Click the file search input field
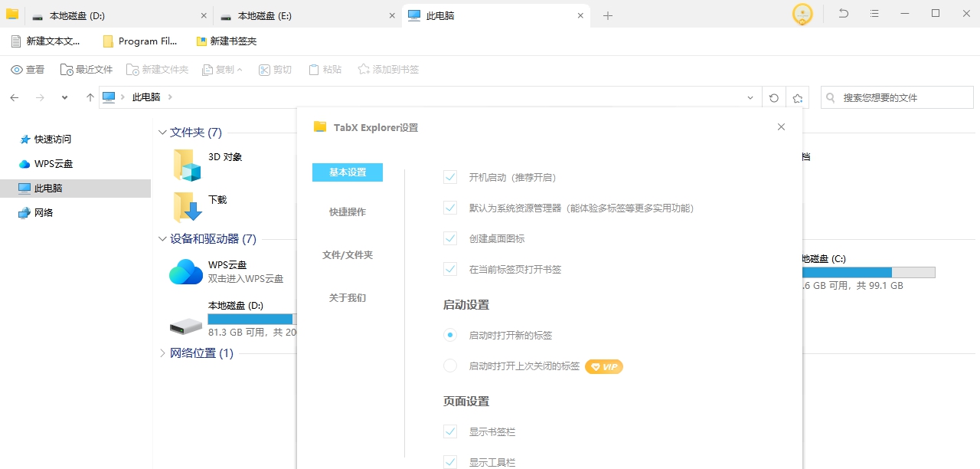Viewport: 980px width, 469px height. 896,97
